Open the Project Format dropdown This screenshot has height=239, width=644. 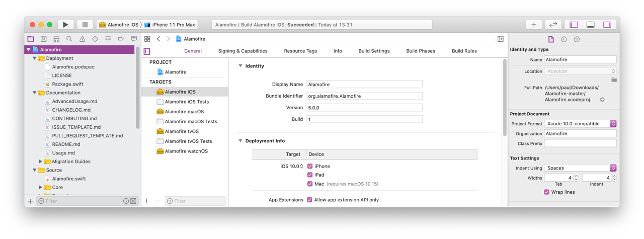point(580,124)
